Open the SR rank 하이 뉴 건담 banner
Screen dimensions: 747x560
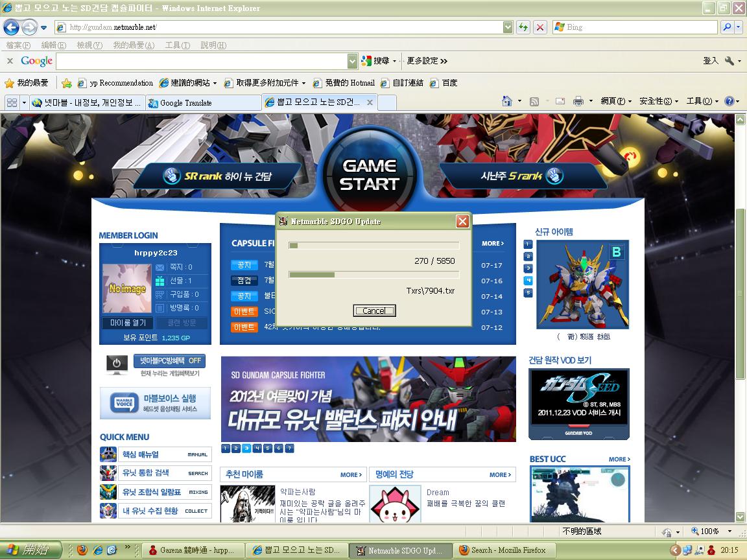[217, 176]
